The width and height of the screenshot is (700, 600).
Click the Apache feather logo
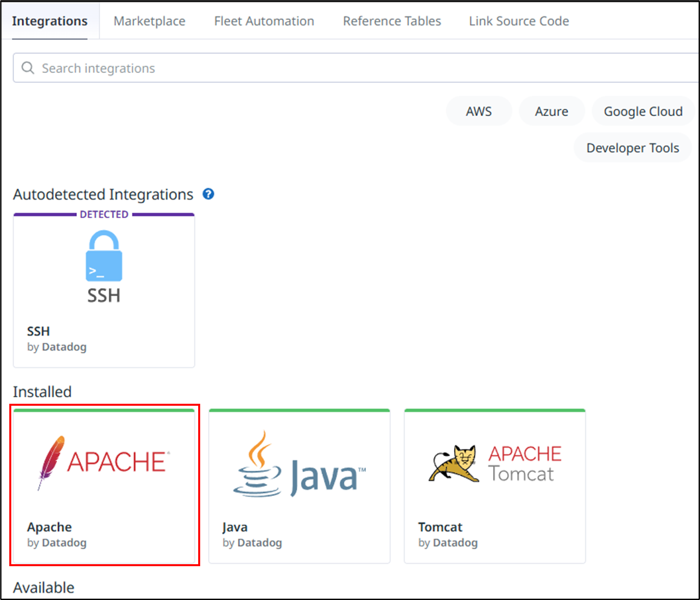tap(52, 462)
